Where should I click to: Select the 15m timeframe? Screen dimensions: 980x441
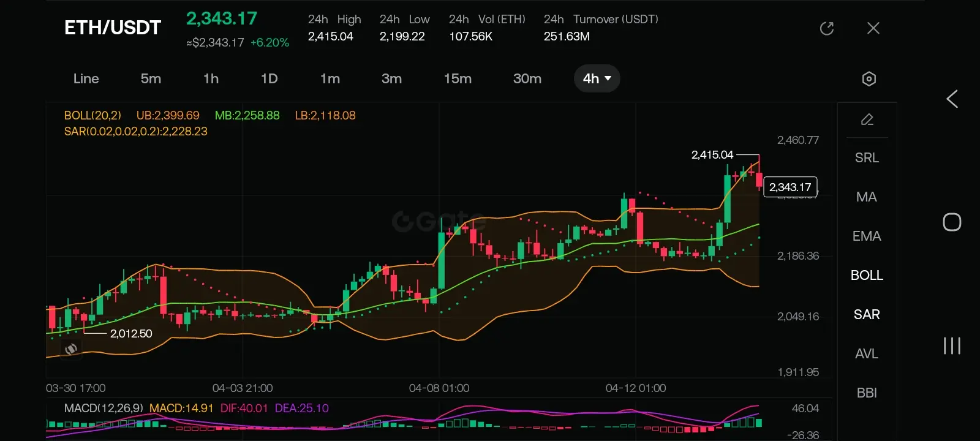(458, 78)
